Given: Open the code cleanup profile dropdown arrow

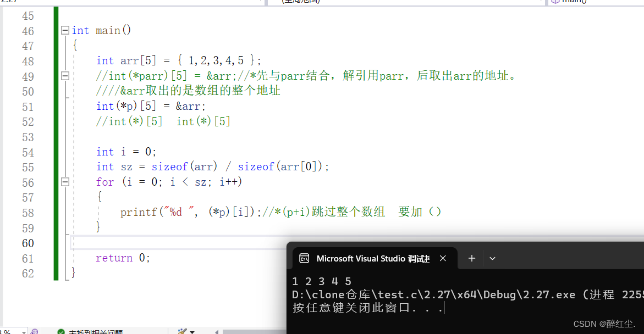Looking at the screenshot, I should click(x=192, y=332).
